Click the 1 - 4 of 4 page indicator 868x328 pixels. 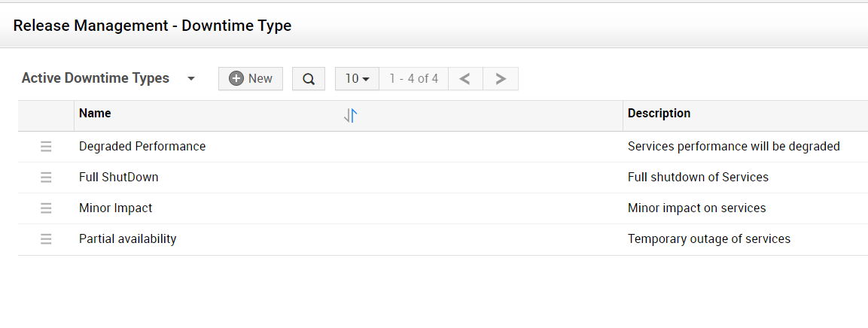click(414, 79)
